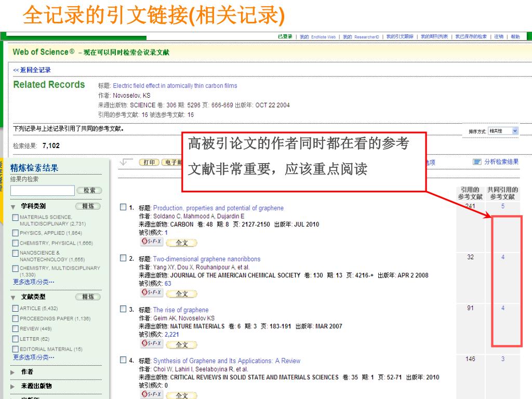
Task: Click results count 7,102
Action: 51,145
